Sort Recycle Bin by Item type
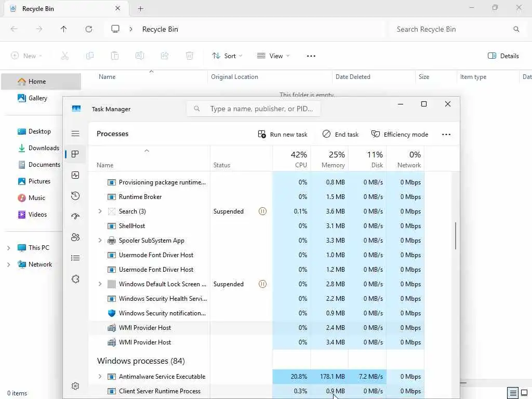Viewport: 532px width, 399px height. pos(487,77)
